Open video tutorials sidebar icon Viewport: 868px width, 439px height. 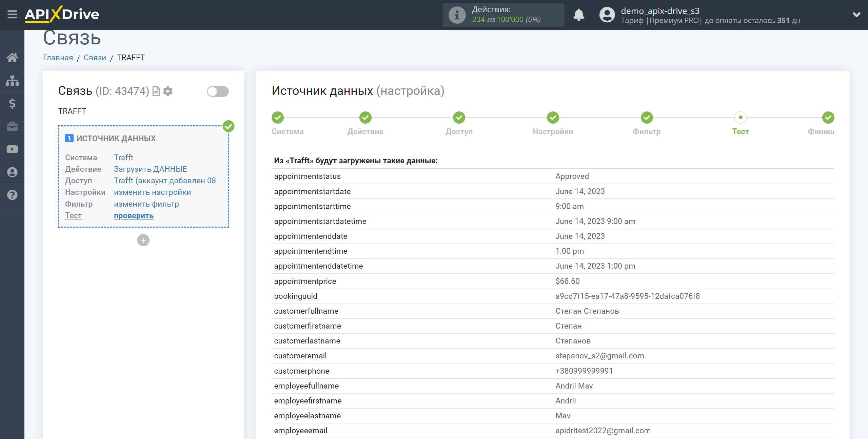(x=12, y=149)
